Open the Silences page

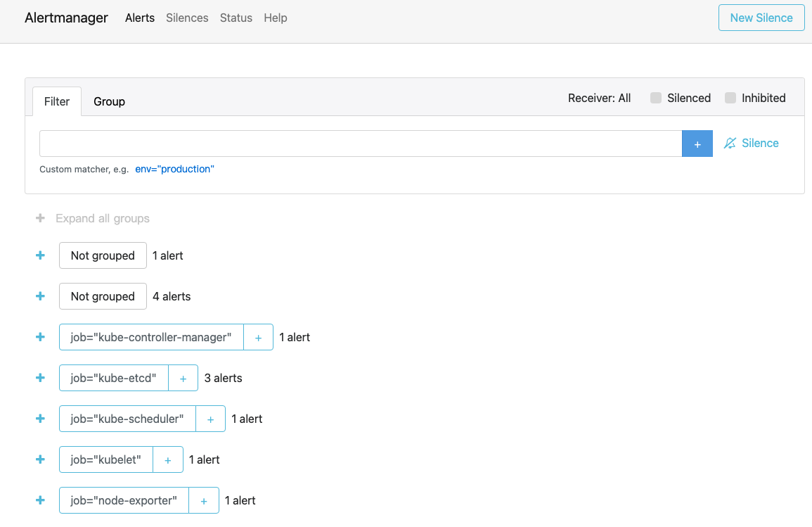click(x=187, y=18)
